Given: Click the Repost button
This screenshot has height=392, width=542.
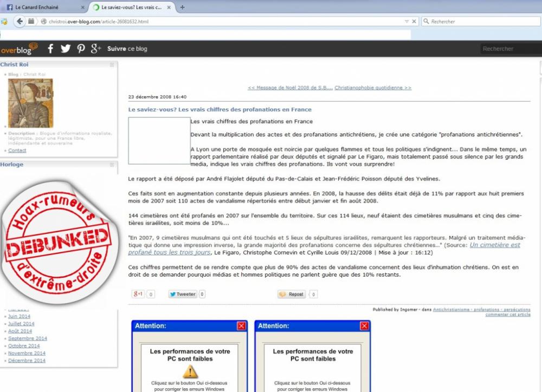Looking at the screenshot, I should point(292,294).
